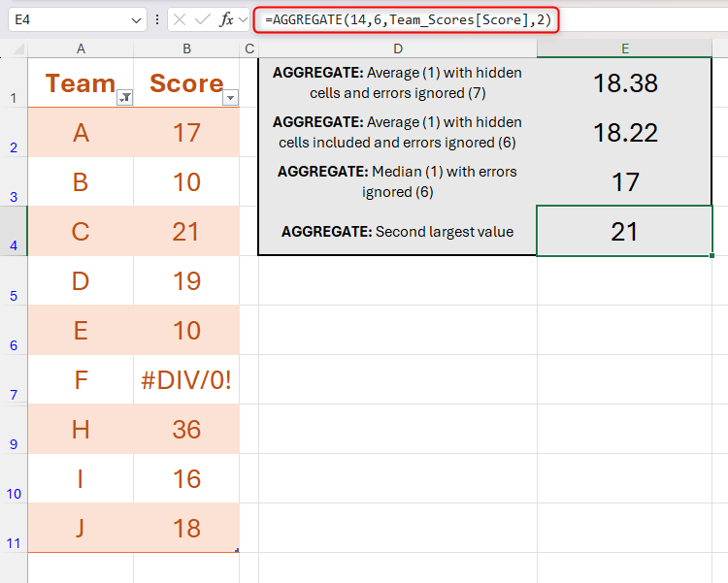Click the Cancel (X) icon in formula bar
The height and width of the screenshot is (583, 728).
point(181,19)
